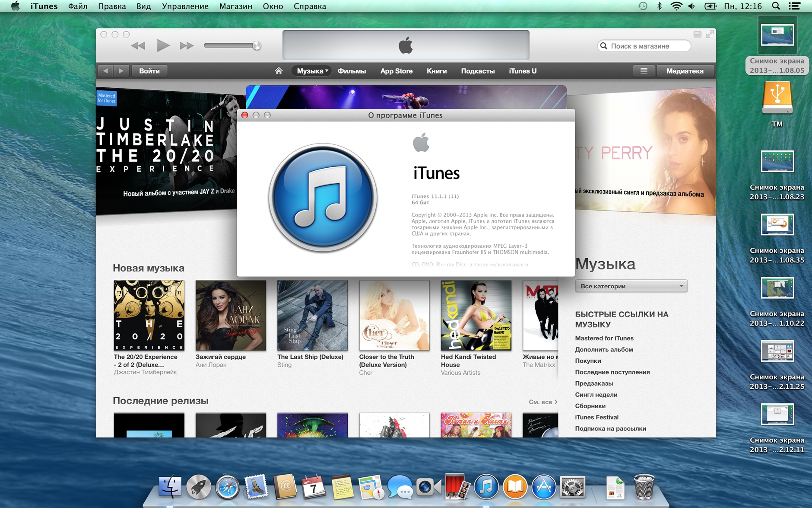Click См. все next to Последние релизы
Viewport: 812px width, 508px height.
coord(543,402)
